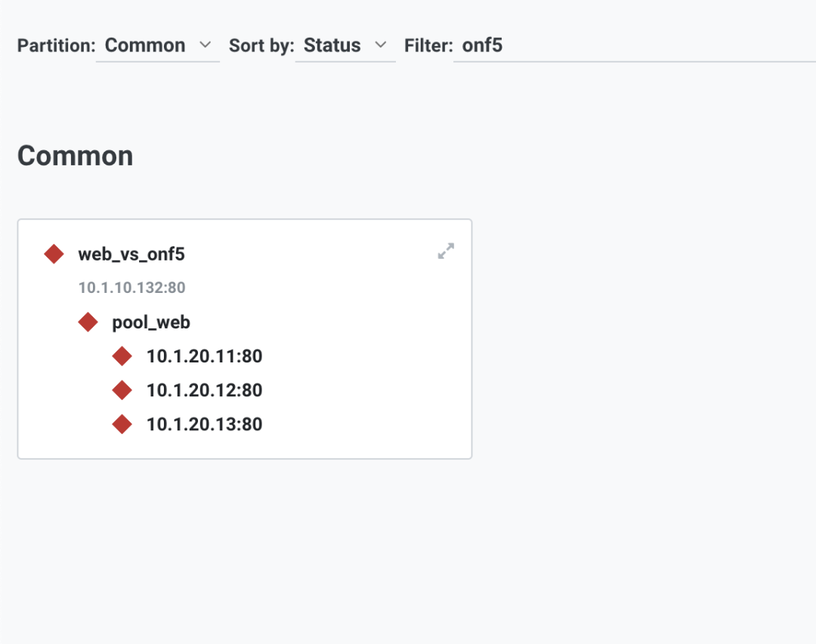The height and width of the screenshot is (644, 816).
Task: Select the Status sort value
Action: point(332,45)
